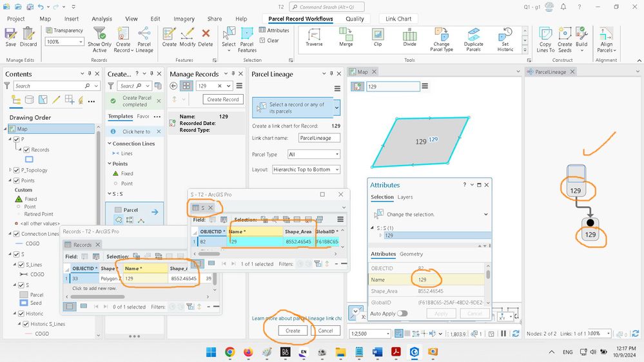The height and width of the screenshot is (362, 644).
Task: Switch to the Geometry tab in Attributes
Action: [x=411, y=254]
